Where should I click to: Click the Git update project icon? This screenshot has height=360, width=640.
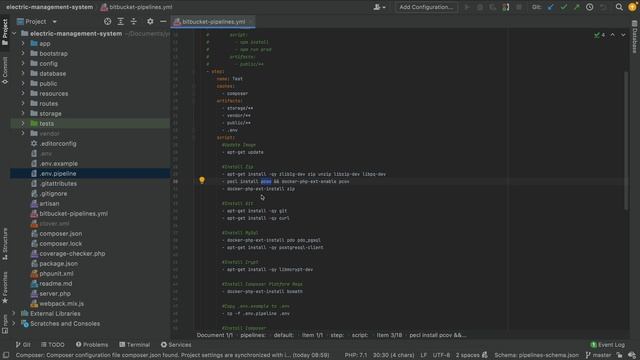point(551,7)
